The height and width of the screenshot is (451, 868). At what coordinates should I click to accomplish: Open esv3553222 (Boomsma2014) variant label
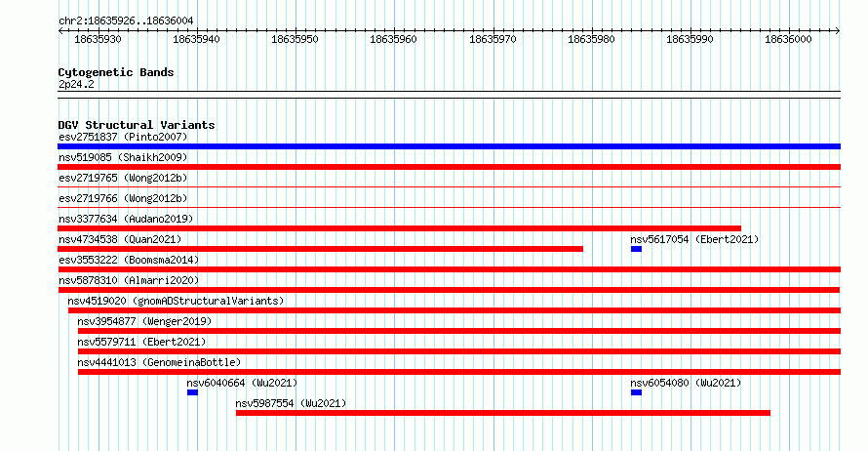click(x=129, y=260)
